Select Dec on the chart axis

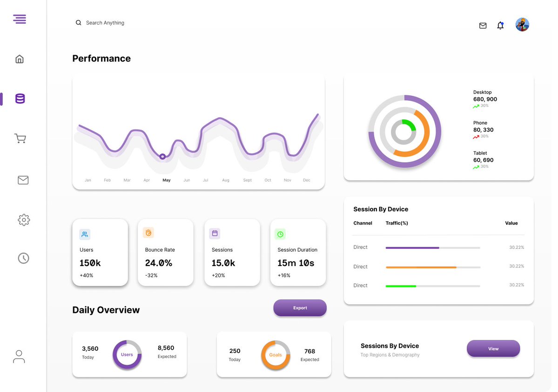click(306, 180)
